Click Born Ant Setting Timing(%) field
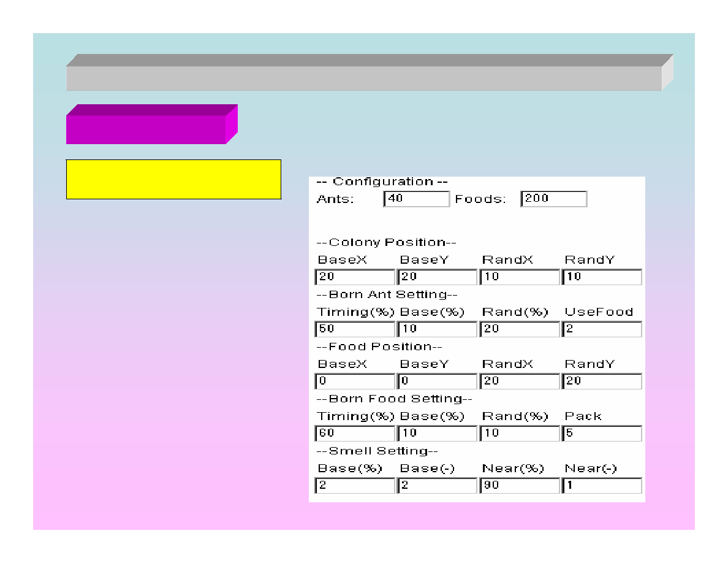This screenshot has width=728, height=563. 355,329
